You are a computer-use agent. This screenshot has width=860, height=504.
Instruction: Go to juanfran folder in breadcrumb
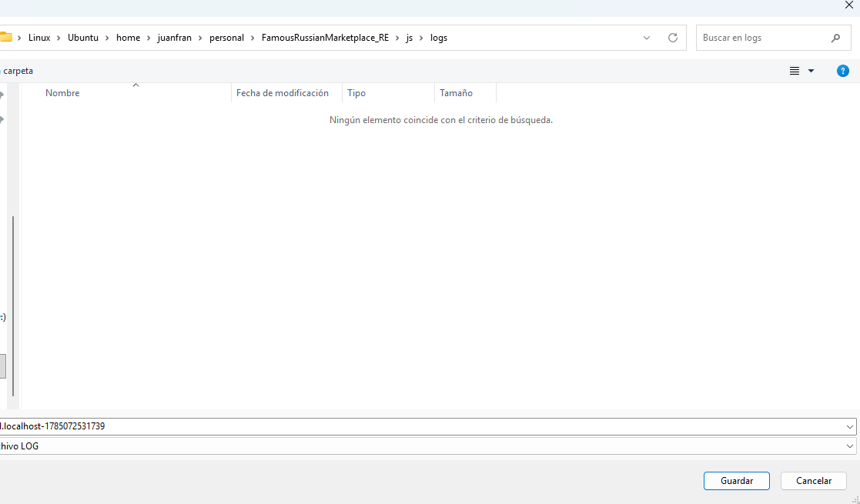coord(175,38)
